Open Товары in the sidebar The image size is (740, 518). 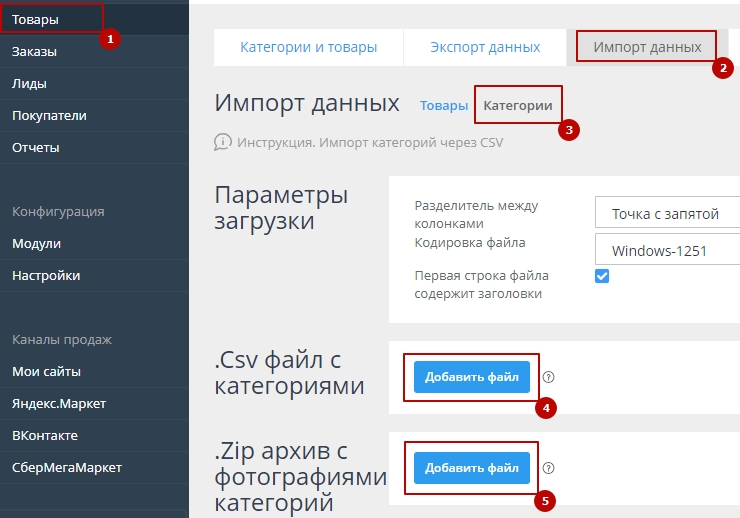35,19
